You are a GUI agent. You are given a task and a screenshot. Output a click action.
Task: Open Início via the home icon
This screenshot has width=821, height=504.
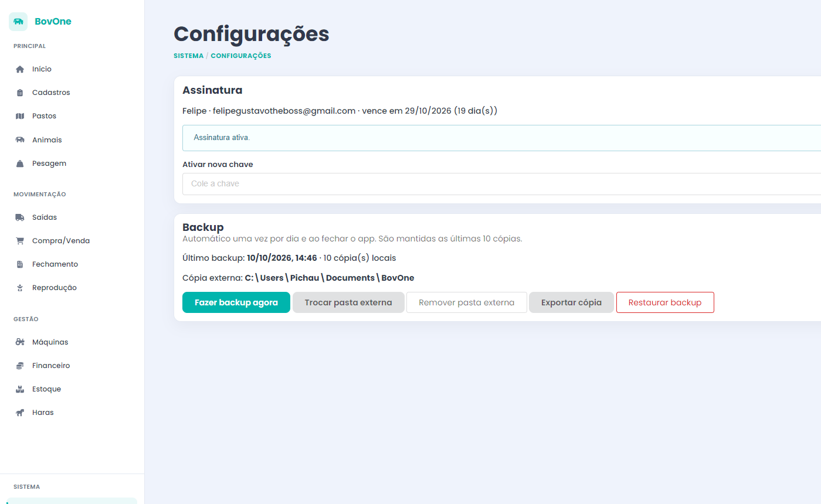20,69
